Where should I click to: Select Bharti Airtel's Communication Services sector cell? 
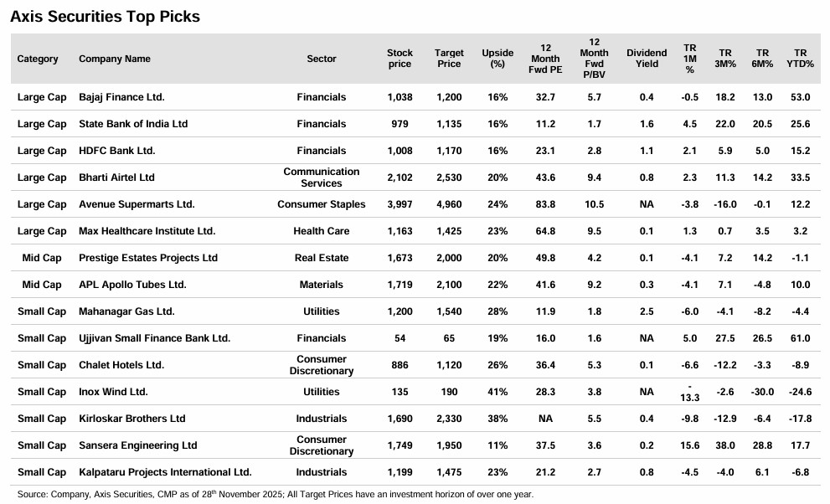coord(322,177)
